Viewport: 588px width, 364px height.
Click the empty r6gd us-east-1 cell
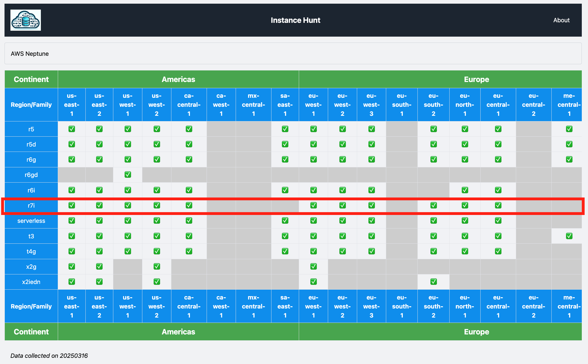click(72, 175)
